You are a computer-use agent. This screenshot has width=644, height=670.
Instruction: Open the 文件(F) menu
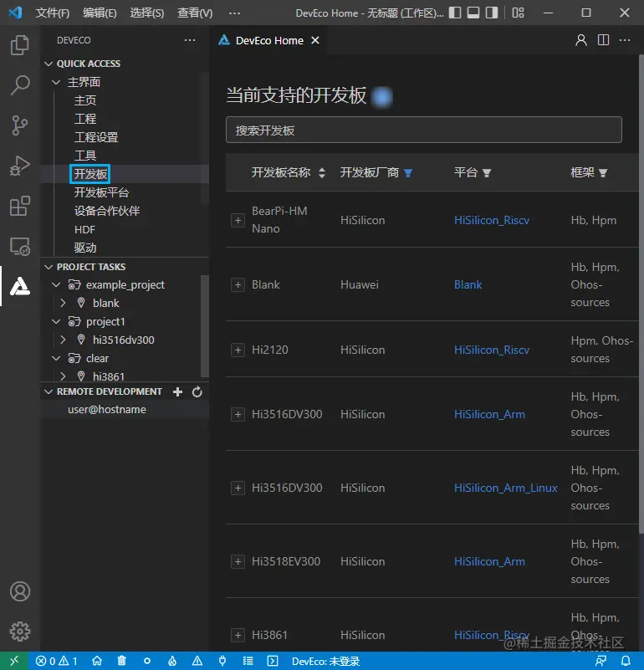coord(52,13)
